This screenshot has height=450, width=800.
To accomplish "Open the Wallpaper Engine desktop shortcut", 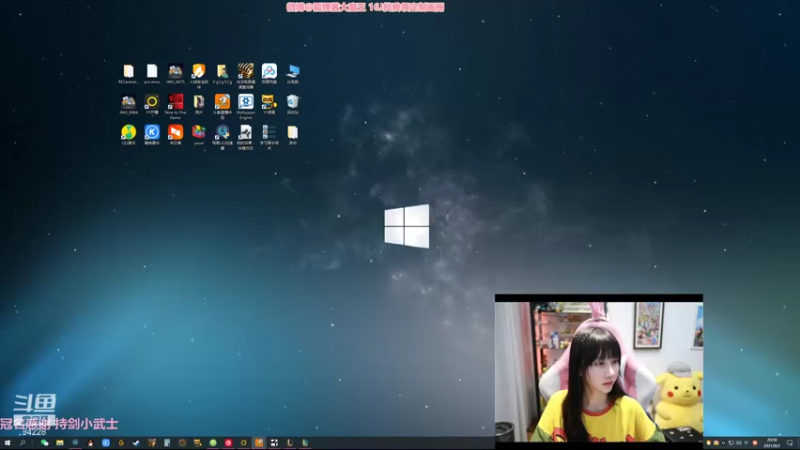I will (x=245, y=106).
